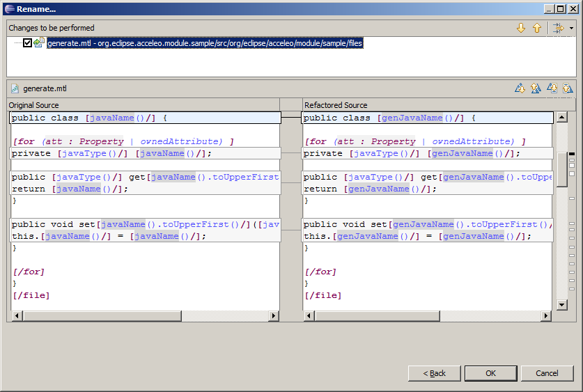Go to previous difference in compare toolbar
The width and height of the screenshot is (583, 392).
(535, 88)
